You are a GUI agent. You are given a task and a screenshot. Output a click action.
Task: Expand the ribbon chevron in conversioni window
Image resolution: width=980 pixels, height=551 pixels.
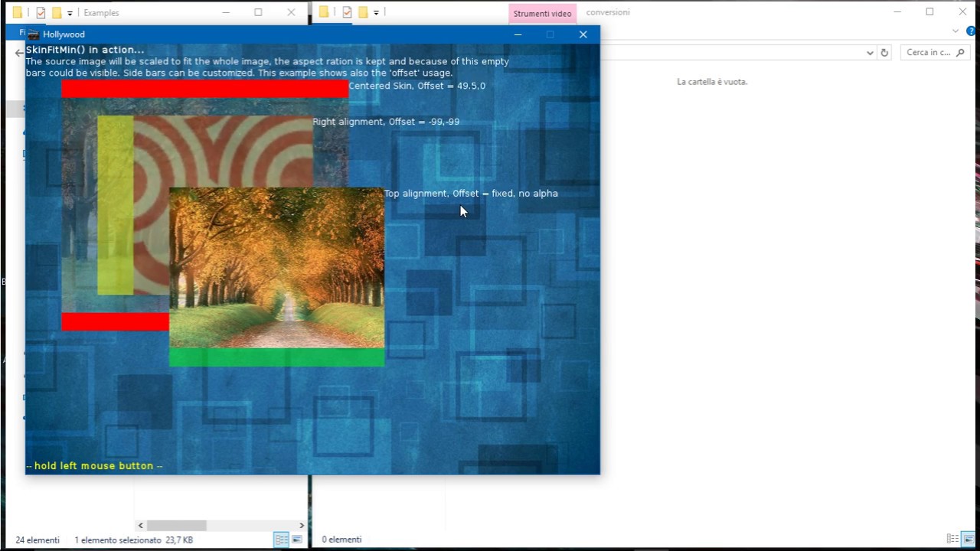955,31
